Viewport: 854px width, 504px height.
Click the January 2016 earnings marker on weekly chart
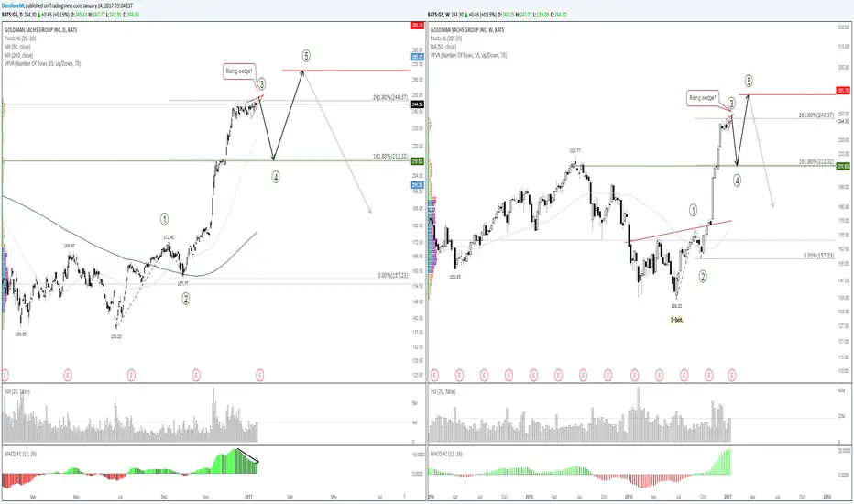point(634,375)
